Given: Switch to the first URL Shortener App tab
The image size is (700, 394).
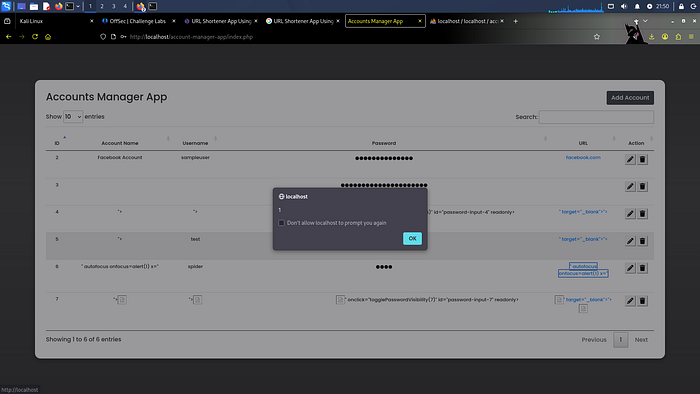Looking at the screenshot, I should pyautogui.click(x=221, y=21).
